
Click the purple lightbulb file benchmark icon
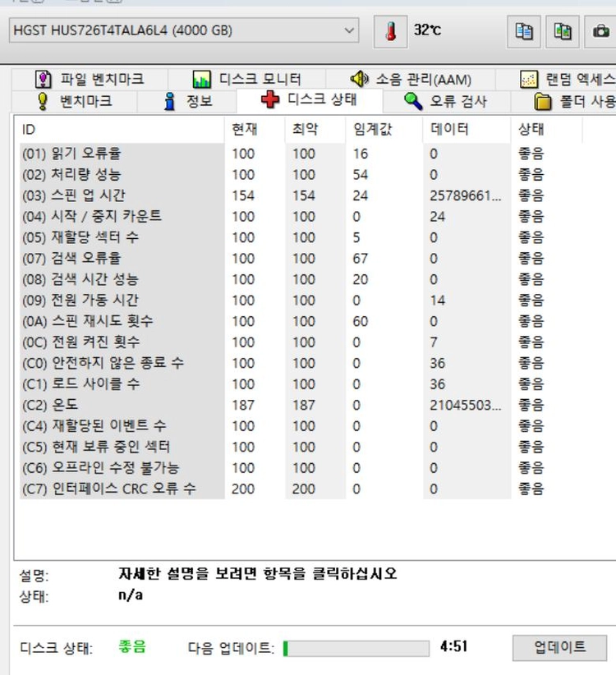[43, 79]
